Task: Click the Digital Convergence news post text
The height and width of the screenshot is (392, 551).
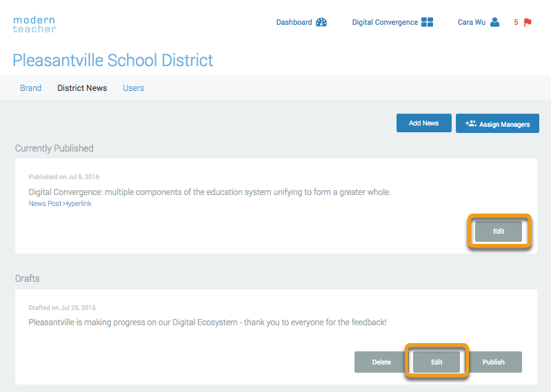Action: click(210, 192)
